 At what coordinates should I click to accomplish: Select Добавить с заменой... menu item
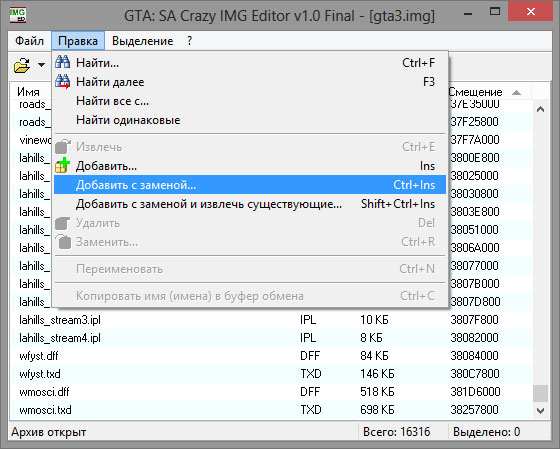click(250, 185)
